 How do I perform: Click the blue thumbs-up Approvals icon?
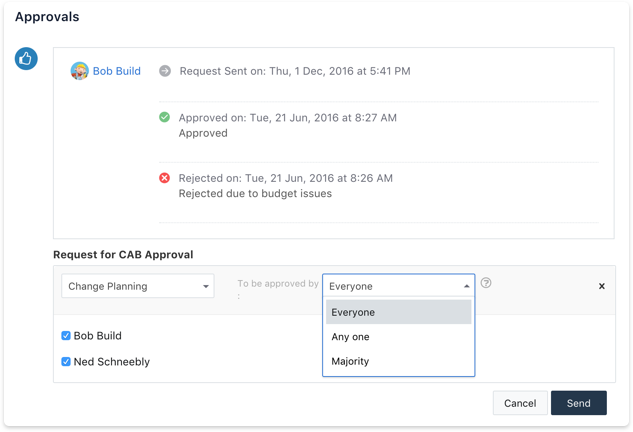point(26,59)
